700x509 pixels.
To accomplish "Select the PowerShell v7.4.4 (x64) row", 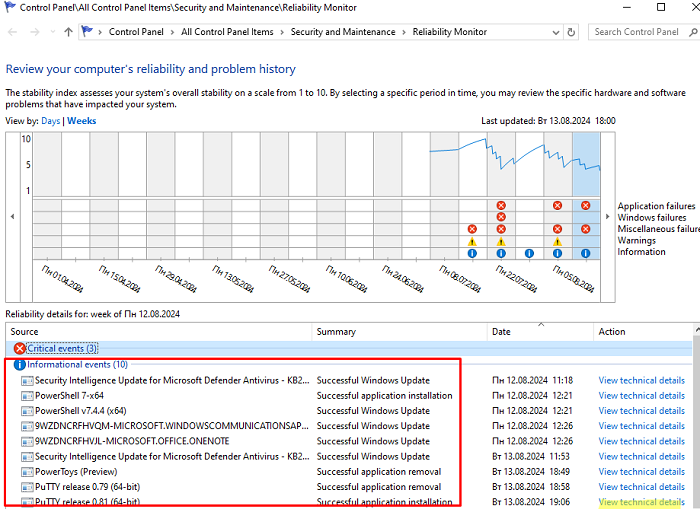I will (349, 411).
